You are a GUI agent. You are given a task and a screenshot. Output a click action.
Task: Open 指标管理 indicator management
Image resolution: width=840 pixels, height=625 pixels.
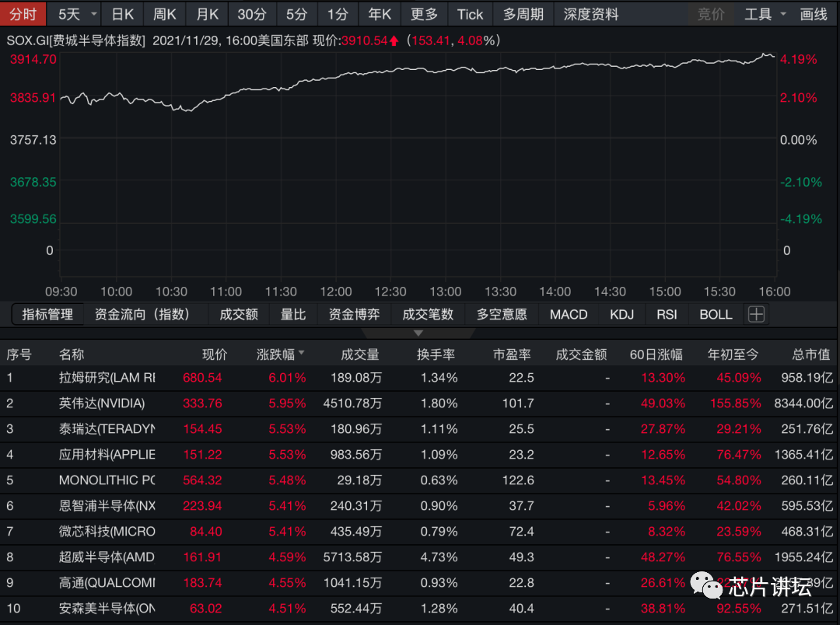[47, 314]
